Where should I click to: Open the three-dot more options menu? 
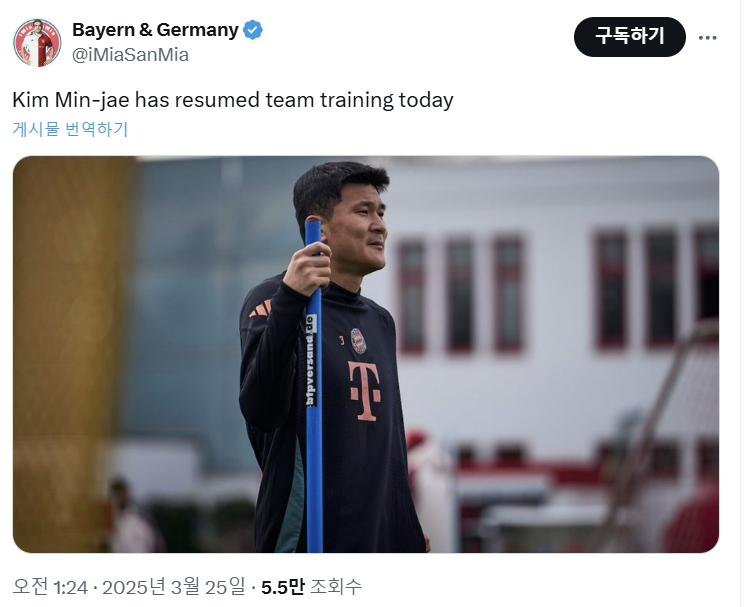(707, 38)
